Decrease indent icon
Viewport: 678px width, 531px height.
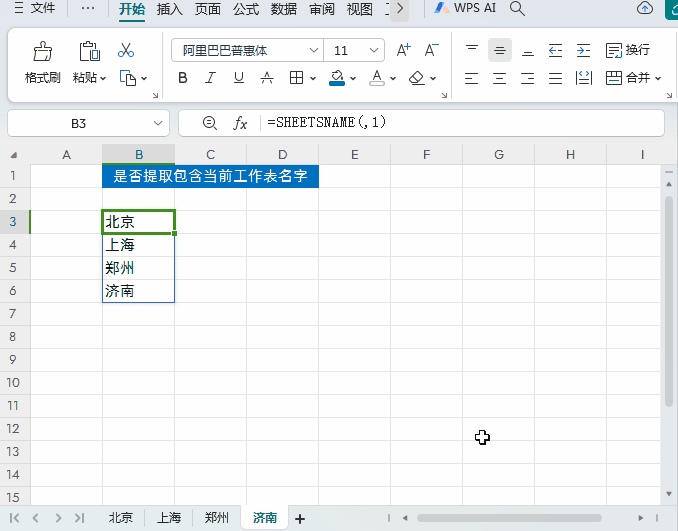[555, 50]
